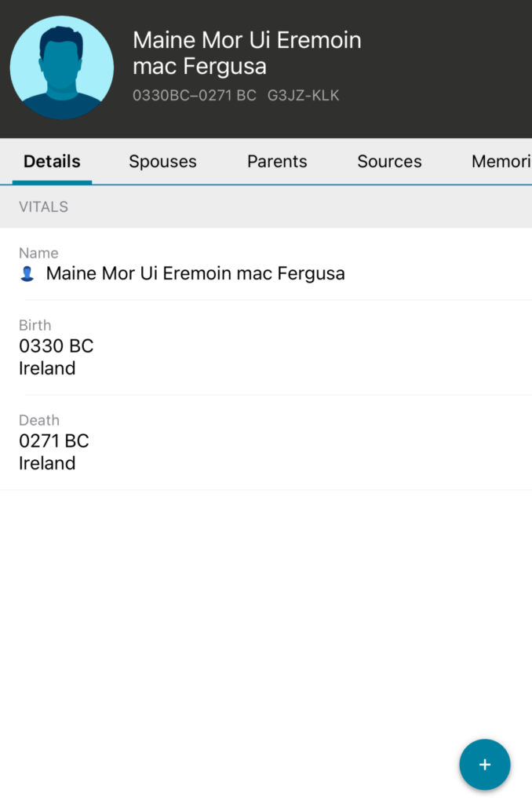Tap the VITALS section header

(43, 207)
